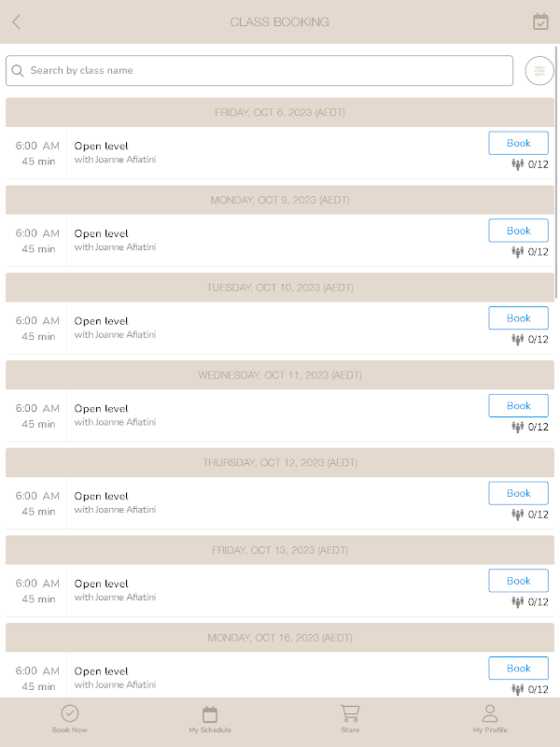Click the attendees icon for Oct 6 class
The height and width of the screenshot is (747, 560).
518,164
